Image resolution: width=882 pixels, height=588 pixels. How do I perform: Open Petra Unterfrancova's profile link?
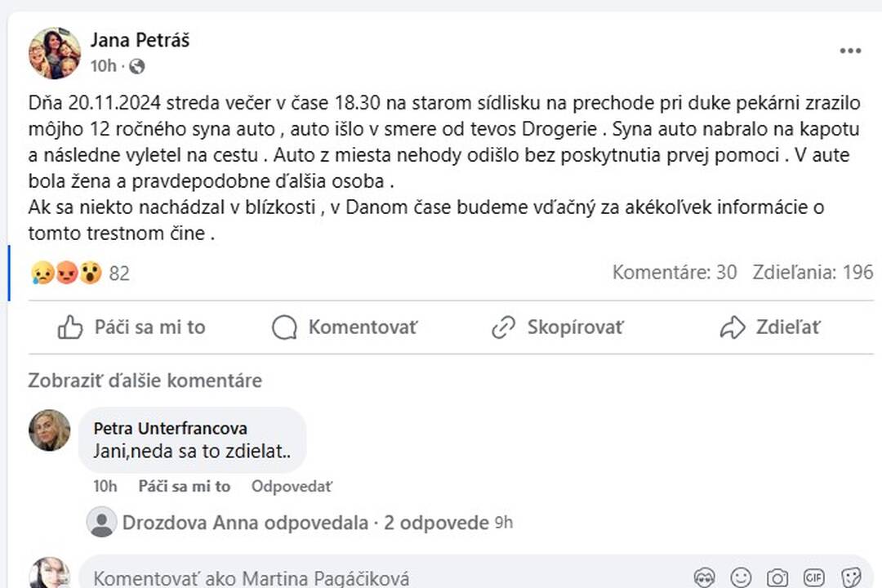point(170,428)
